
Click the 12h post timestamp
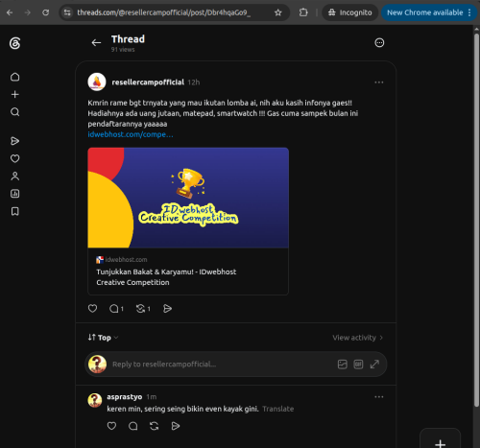click(194, 83)
